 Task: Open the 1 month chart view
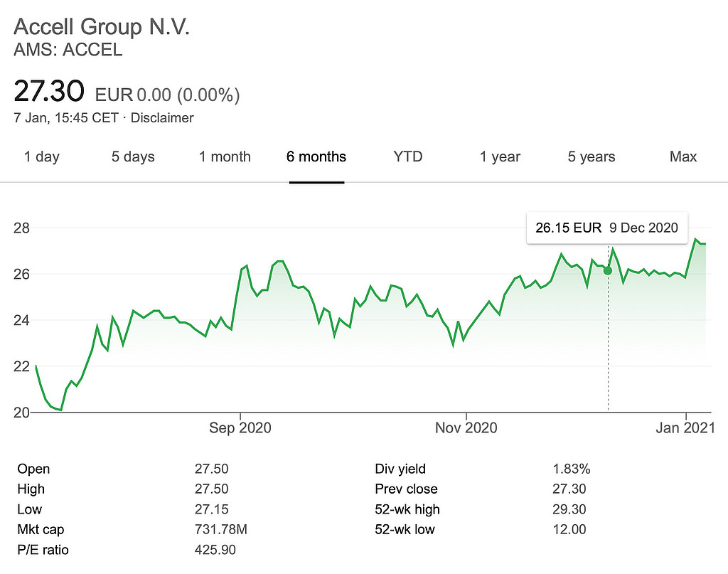pyautogui.click(x=225, y=156)
